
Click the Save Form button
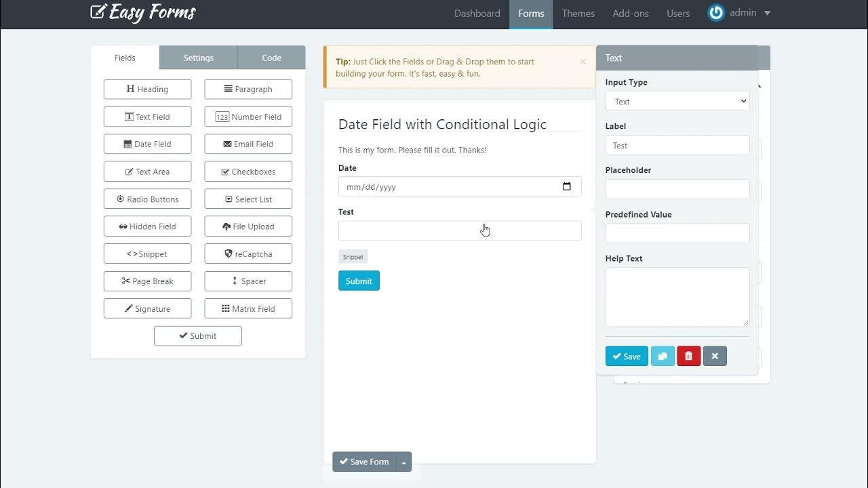[x=364, y=462]
